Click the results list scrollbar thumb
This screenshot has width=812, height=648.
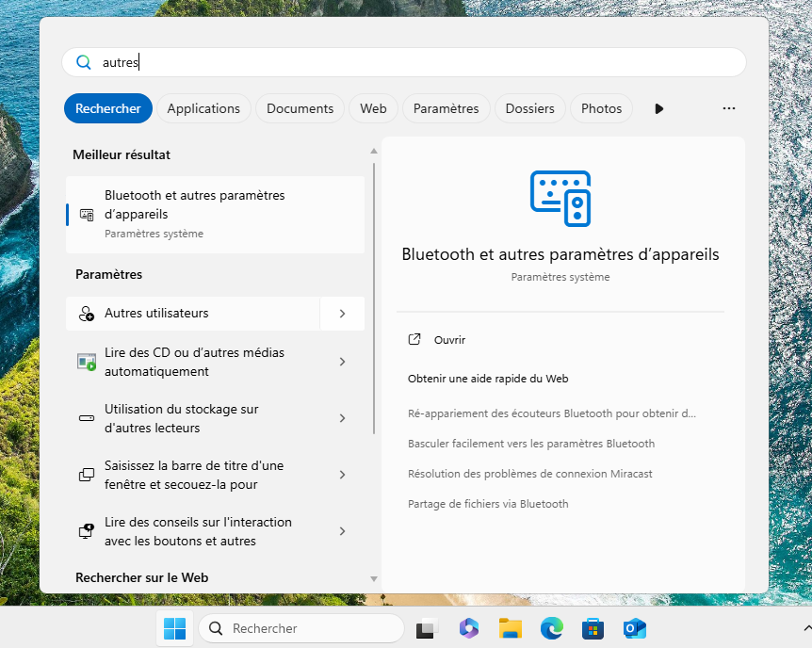point(374,299)
